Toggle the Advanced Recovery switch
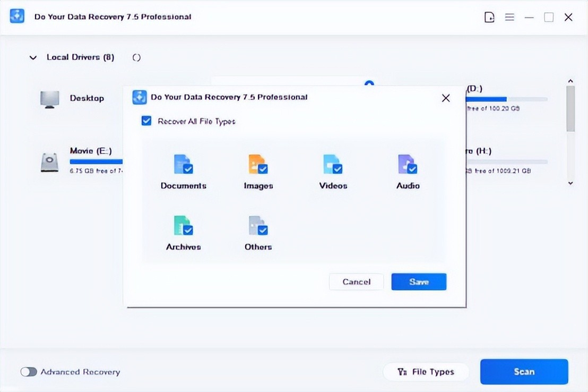This screenshot has height=392, width=588. click(29, 372)
